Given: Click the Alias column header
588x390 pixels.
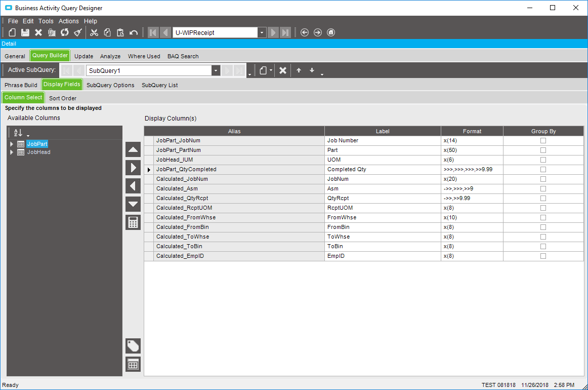Looking at the screenshot, I should 234,131.
